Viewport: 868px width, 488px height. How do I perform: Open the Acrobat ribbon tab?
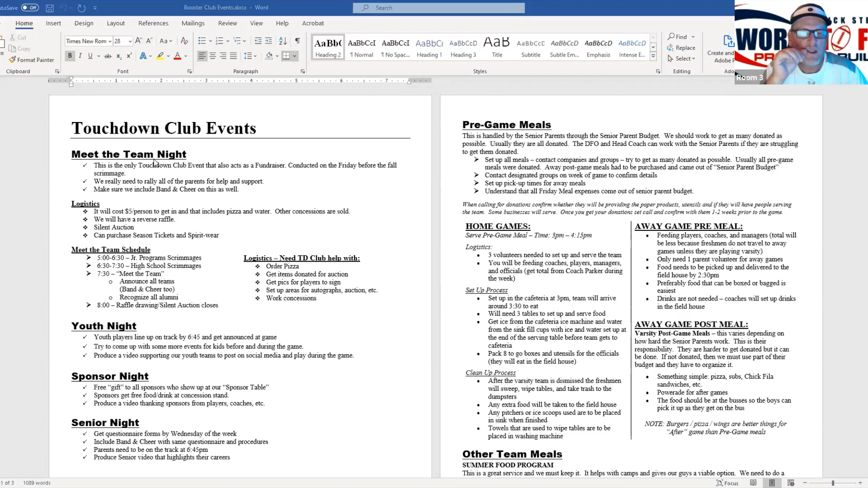[x=313, y=23]
